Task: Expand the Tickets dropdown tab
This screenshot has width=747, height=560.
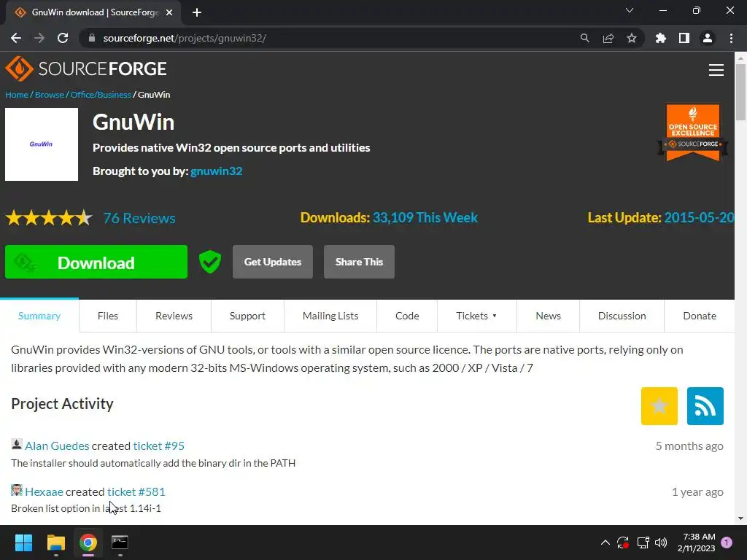Action: pyautogui.click(x=476, y=316)
